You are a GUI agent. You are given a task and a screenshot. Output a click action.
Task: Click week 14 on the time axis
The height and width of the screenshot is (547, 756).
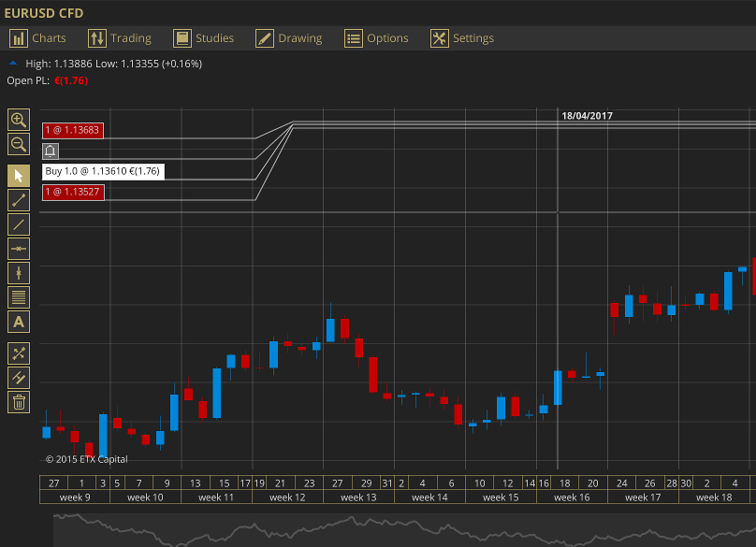[429, 497]
